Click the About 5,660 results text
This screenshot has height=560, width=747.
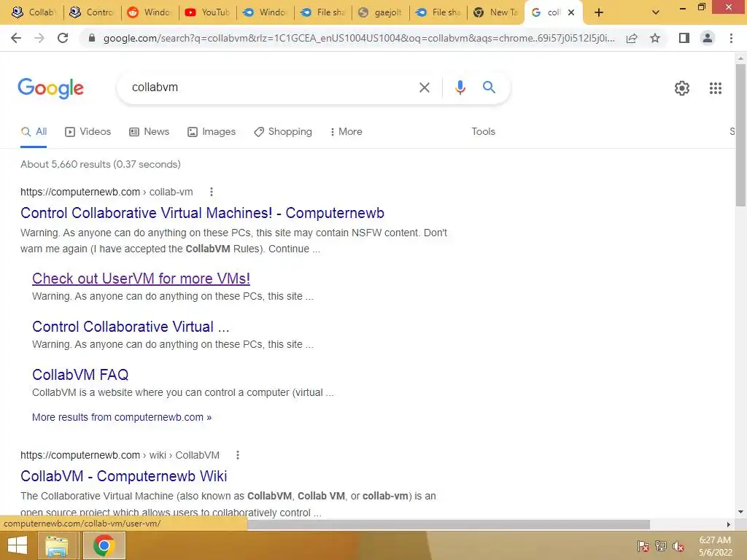[x=101, y=164]
